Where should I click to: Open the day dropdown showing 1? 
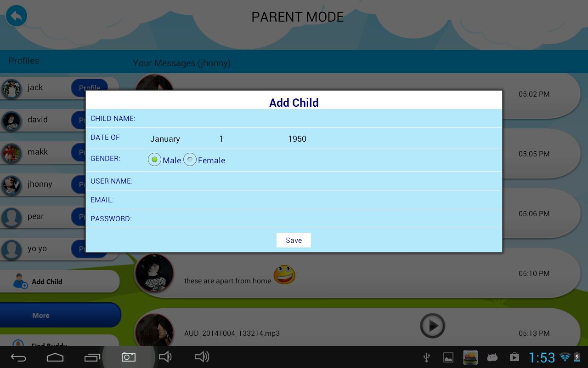(x=221, y=139)
